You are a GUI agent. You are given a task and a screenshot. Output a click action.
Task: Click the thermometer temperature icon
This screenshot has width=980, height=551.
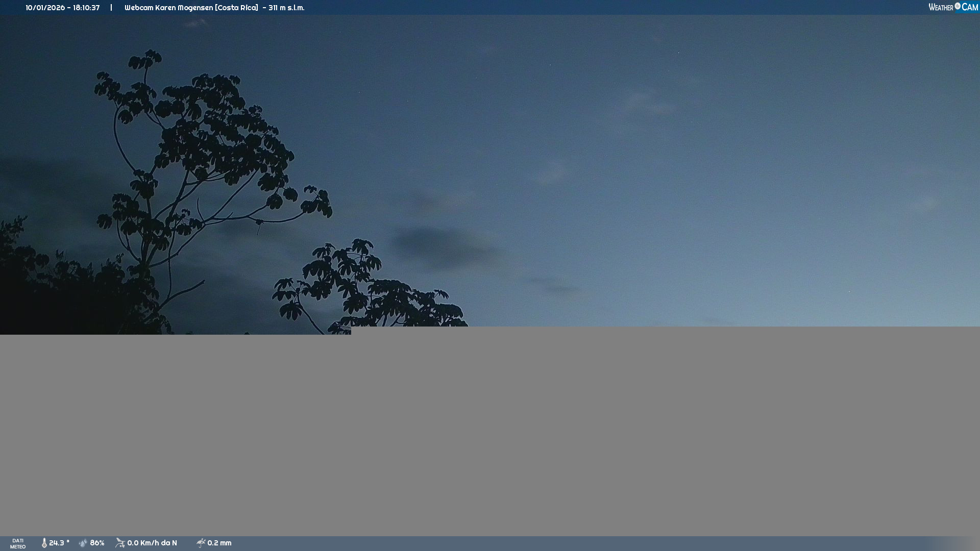44,543
